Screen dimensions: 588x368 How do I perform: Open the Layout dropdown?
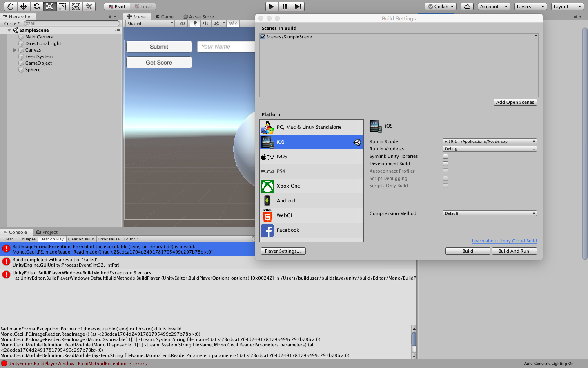pyautogui.click(x=567, y=7)
